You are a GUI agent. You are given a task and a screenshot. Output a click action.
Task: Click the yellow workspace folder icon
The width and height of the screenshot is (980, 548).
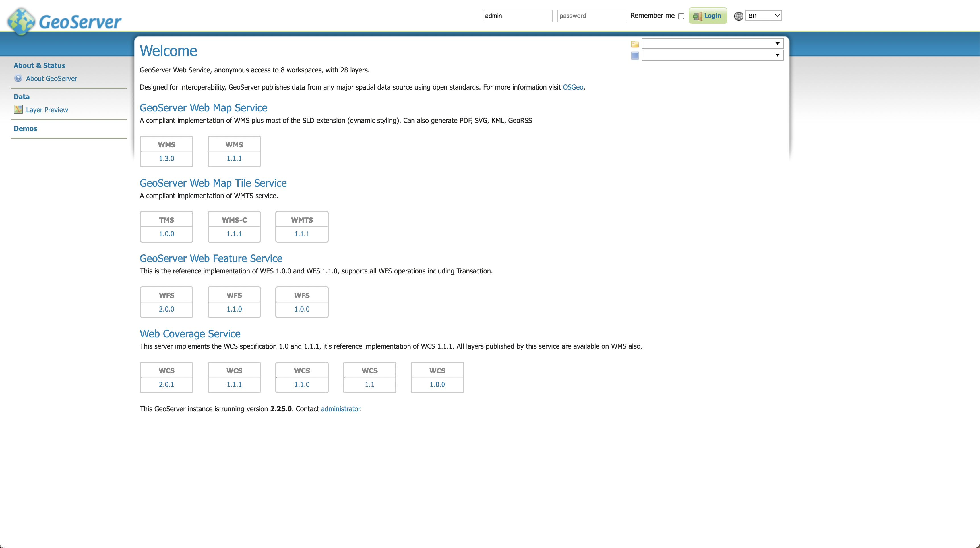click(x=634, y=44)
